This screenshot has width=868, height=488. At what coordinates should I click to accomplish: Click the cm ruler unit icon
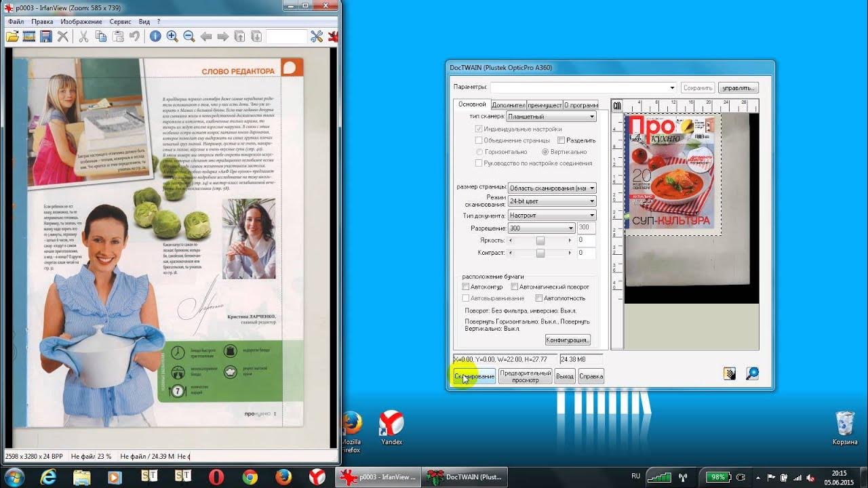click(617, 105)
